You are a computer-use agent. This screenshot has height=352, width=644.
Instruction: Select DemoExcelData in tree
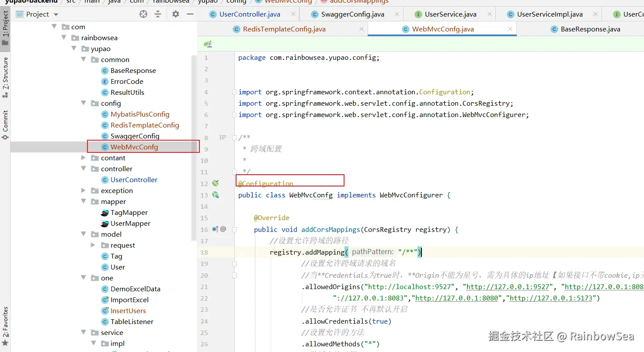coord(135,289)
